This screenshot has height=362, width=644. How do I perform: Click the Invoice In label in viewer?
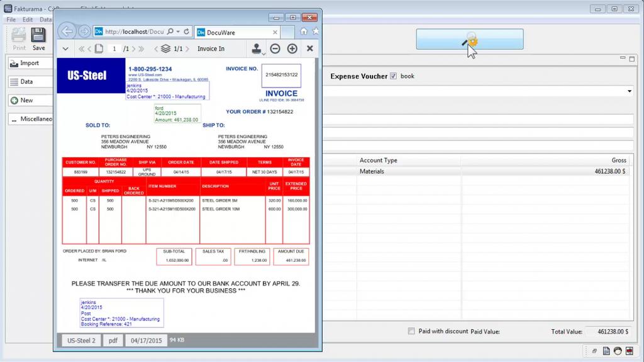pos(211,49)
